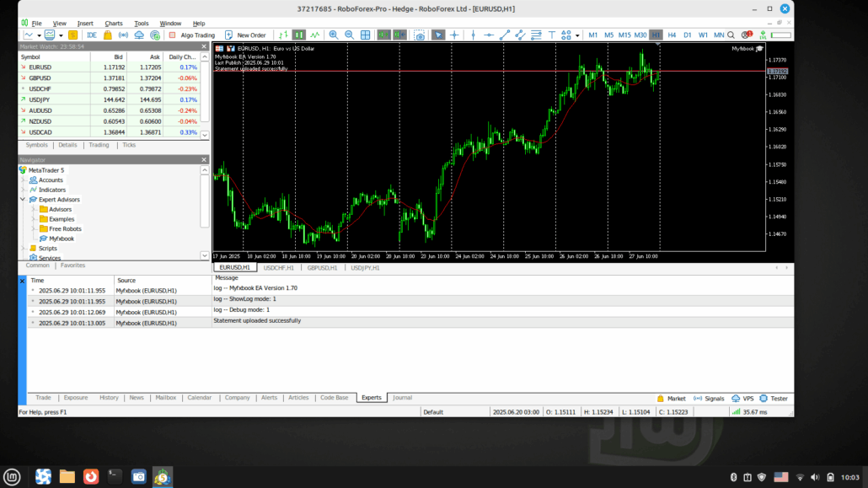The image size is (868, 488).
Task: Switch to USDJPY,H1 chart tab
Action: pyautogui.click(x=365, y=267)
